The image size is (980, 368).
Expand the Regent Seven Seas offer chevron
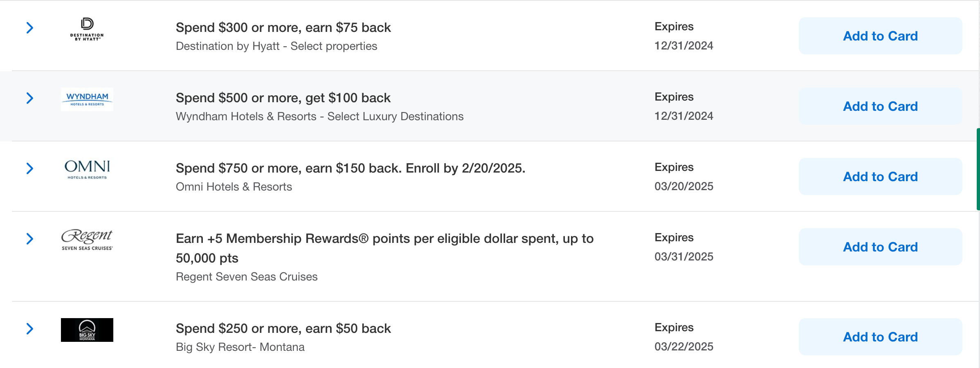tap(30, 239)
